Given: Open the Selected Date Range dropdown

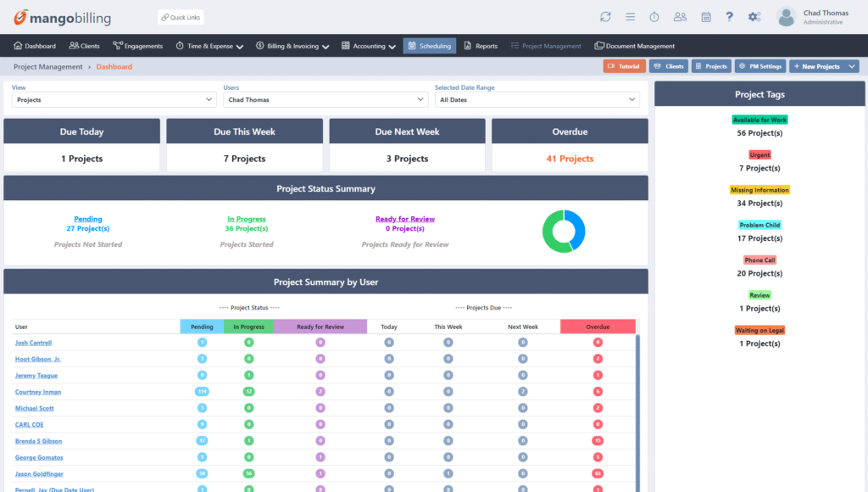Looking at the screenshot, I should [537, 100].
